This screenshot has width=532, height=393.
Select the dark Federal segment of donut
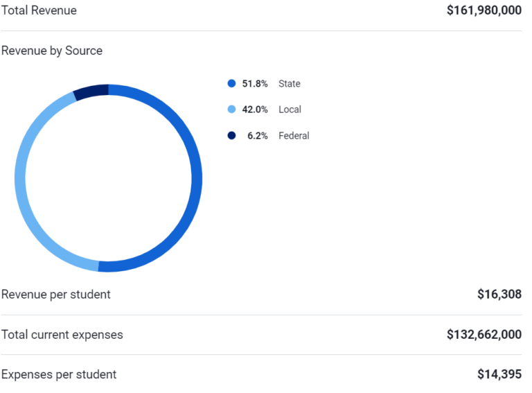click(91, 91)
